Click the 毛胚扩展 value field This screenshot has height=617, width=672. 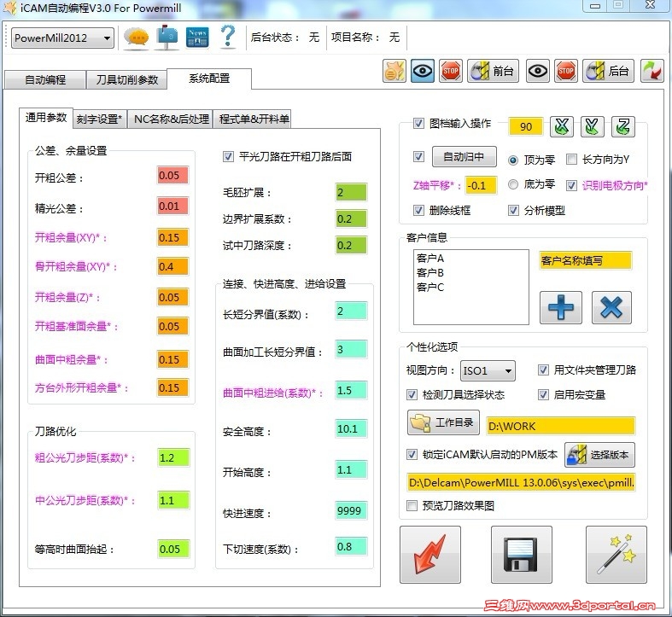(x=351, y=192)
